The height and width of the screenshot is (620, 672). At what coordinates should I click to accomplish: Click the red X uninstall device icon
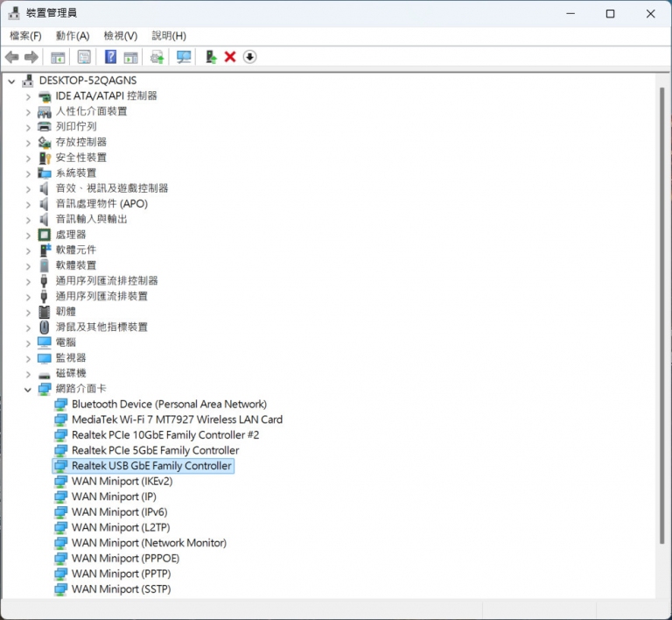pyautogui.click(x=230, y=57)
